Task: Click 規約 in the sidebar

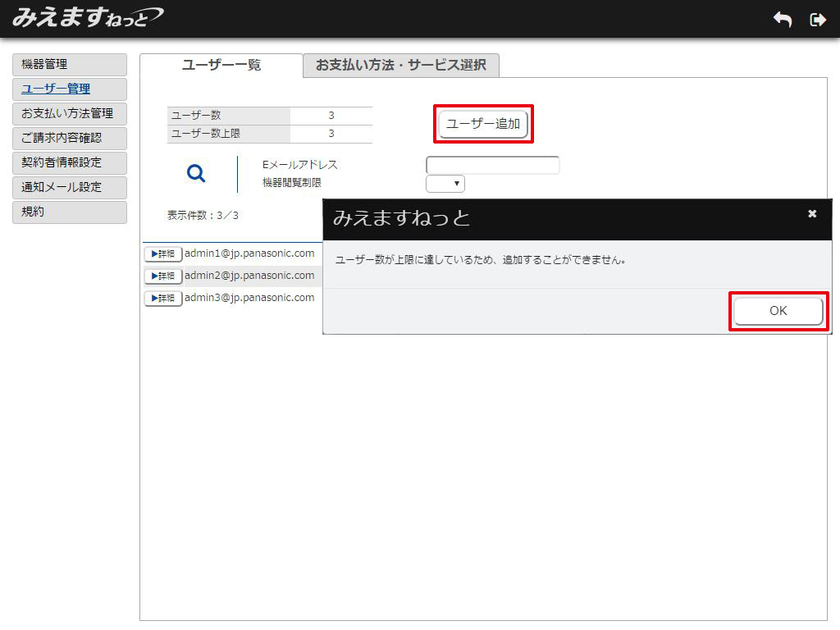Action: coord(70,212)
